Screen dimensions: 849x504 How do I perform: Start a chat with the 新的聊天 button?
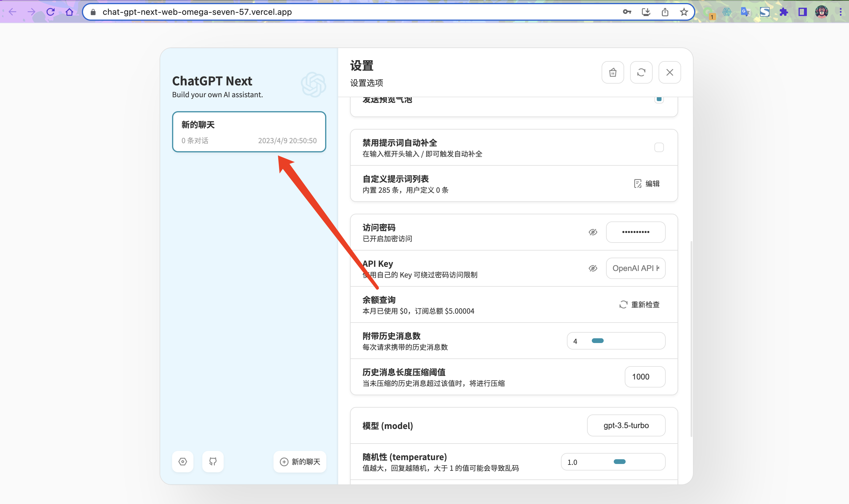coord(300,462)
